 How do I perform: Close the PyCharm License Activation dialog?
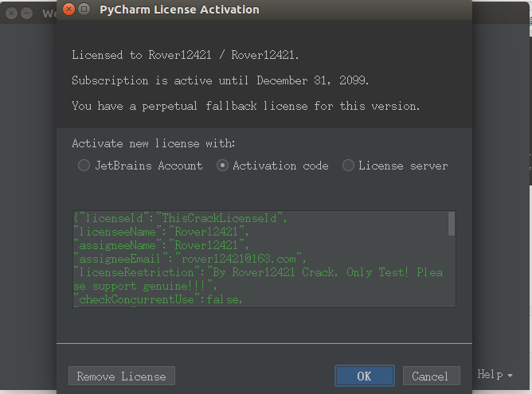pyautogui.click(x=68, y=10)
